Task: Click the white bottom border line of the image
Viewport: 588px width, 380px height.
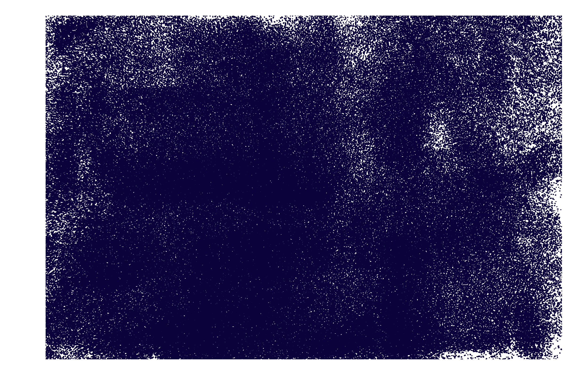Action: pyautogui.click(x=247, y=360)
